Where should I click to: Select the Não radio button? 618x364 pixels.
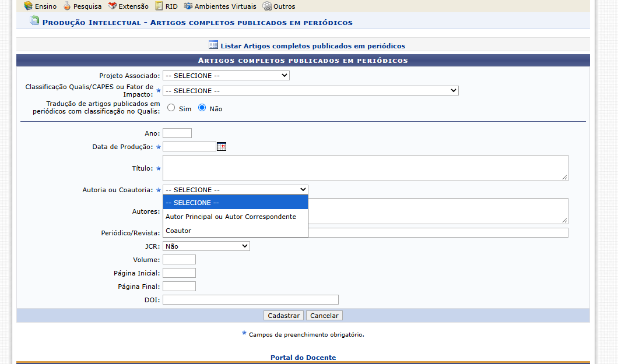click(202, 108)
